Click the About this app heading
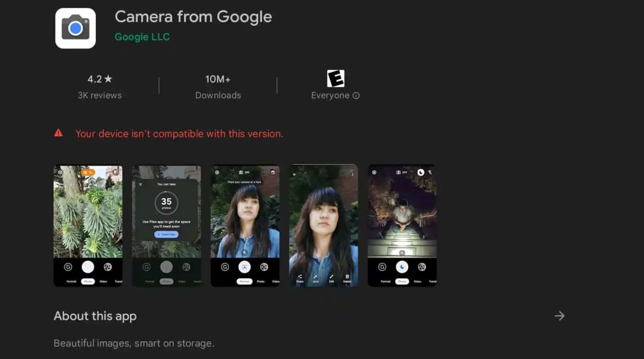This screenshot has width=644, height=359. pyautogui.click(x=95, y=316)
